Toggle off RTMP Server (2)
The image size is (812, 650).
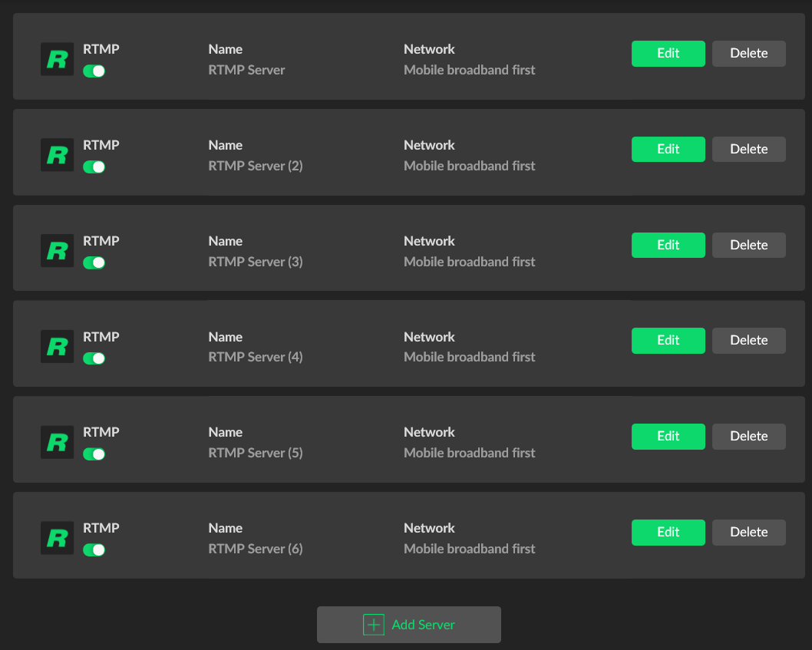(94, 167)
